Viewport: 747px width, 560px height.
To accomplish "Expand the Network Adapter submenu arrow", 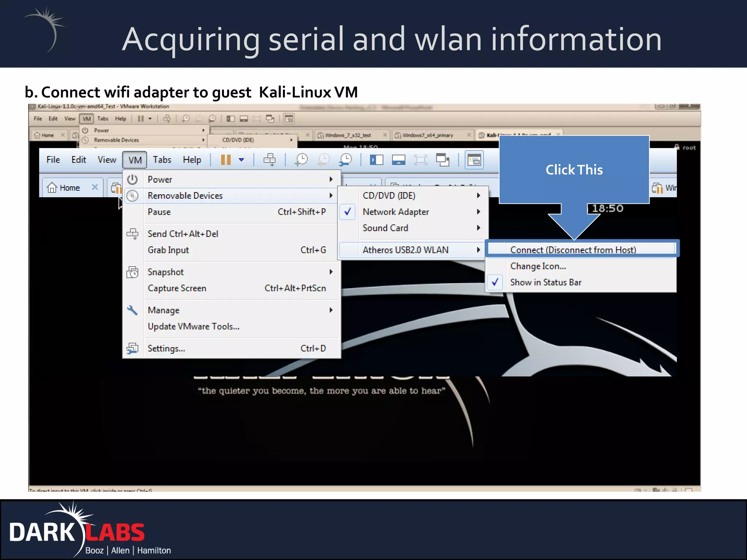I will click(479, 212).
